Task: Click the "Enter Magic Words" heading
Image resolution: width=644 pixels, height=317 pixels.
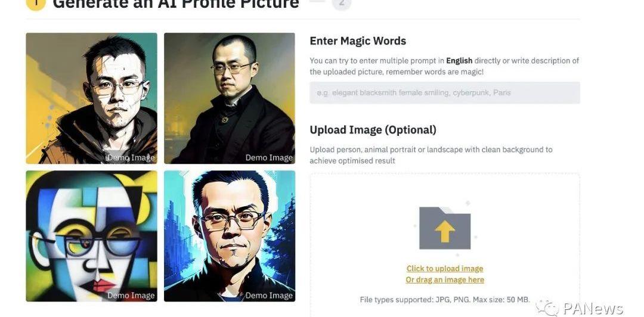Action: click(358, 41)
